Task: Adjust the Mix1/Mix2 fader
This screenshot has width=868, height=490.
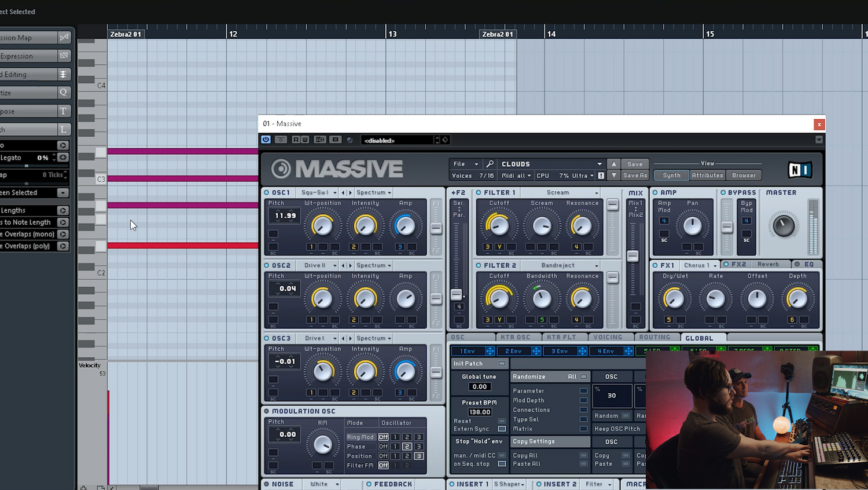Action: (632, 256)
